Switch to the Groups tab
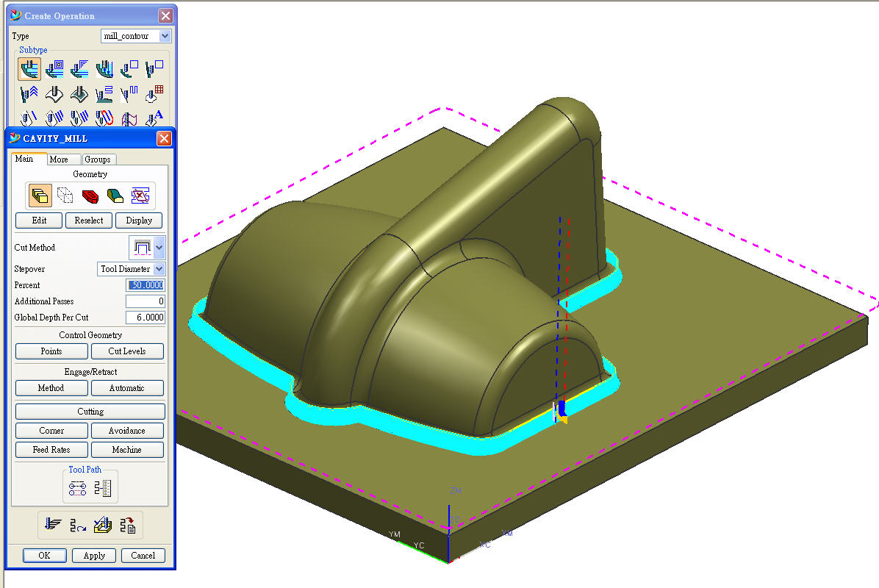Screen dimensions: 879x588 pos(98,159)
